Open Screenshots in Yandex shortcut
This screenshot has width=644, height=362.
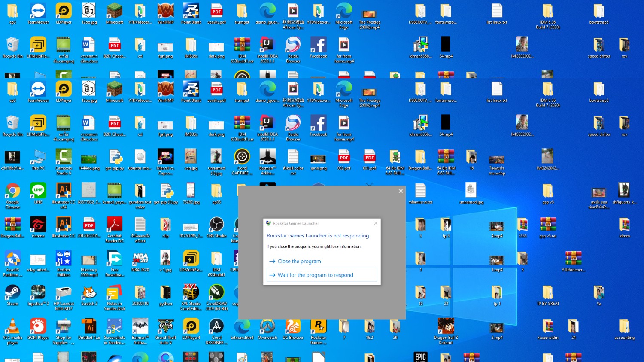115,332
